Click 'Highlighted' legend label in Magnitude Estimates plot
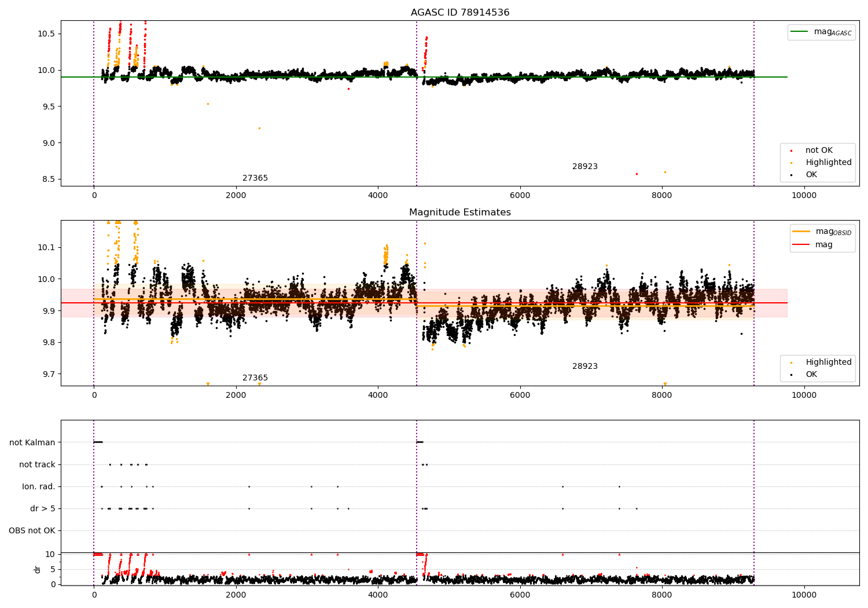The image size is (868, 608). tap(829, 362)
